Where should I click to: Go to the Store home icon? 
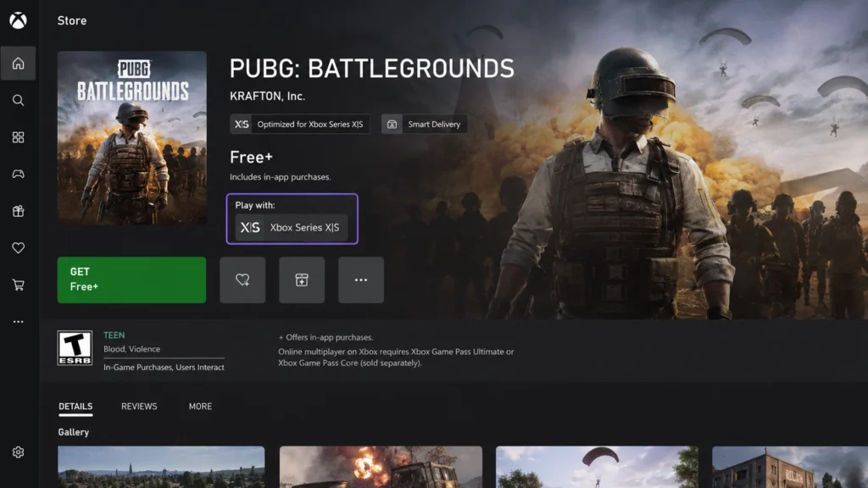pyautogui.click(x=19, y=63)
